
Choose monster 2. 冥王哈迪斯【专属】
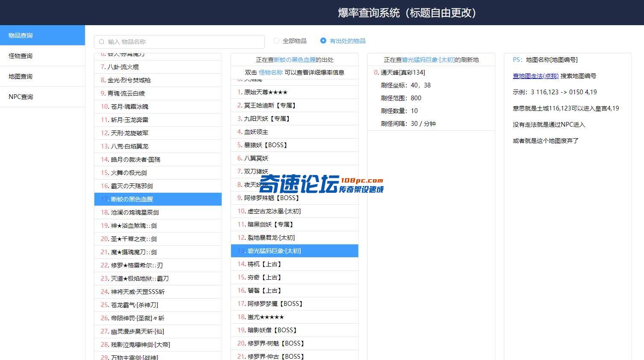295,105
